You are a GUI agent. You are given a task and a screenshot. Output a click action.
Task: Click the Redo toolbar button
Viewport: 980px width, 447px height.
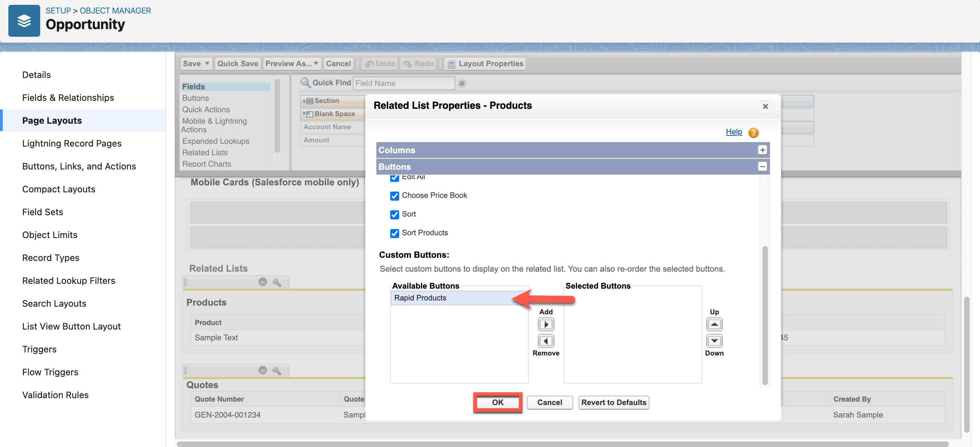point(418,63)
